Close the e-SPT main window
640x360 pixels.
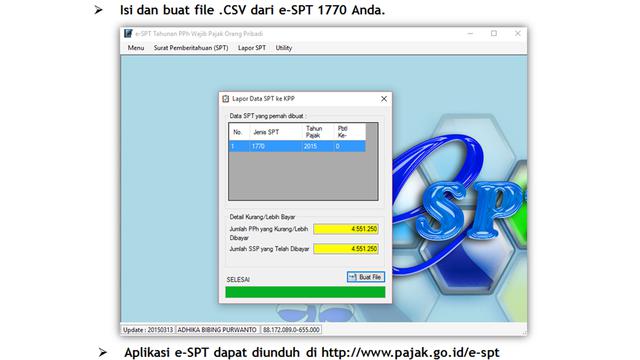518,33
